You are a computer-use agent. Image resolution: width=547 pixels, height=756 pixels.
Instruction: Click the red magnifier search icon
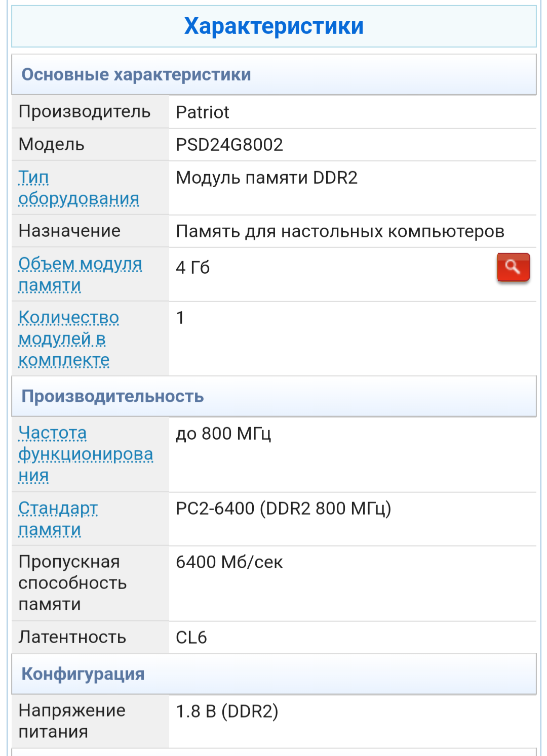coord(513,267)
